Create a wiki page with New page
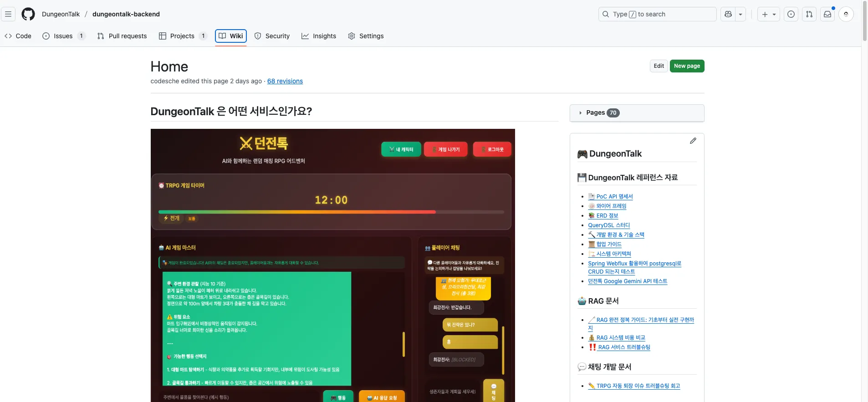 (x=687, y=66)
